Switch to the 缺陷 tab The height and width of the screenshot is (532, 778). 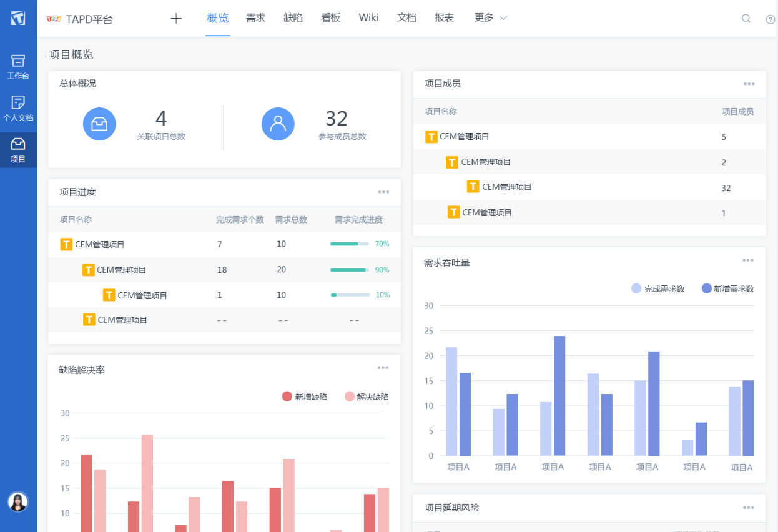click(x=293, y=18)
